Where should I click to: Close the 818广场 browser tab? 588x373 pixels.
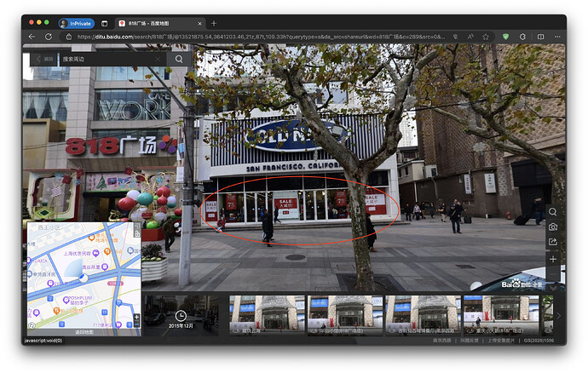pos(199,24)
